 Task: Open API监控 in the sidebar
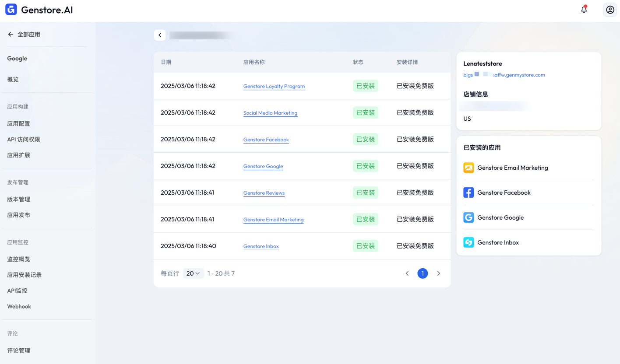(x=17, y=290)
